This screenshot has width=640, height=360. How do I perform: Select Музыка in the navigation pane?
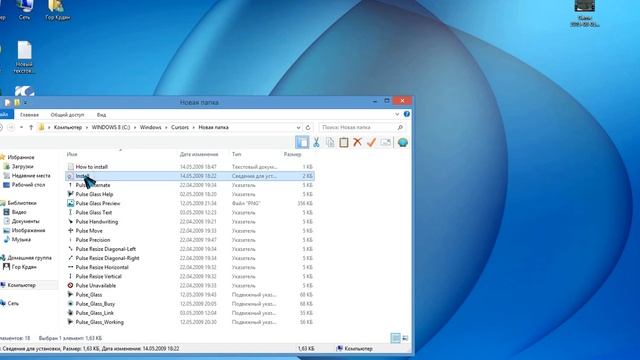(21, 239)
